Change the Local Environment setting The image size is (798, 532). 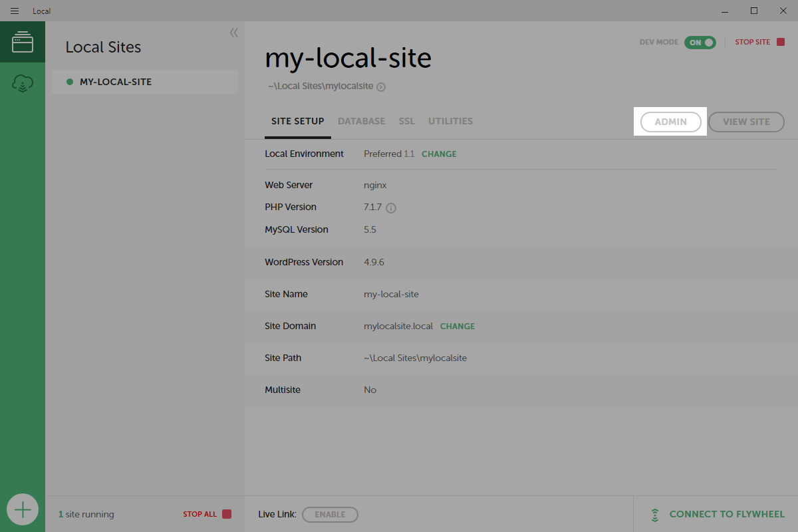[439, 154]
